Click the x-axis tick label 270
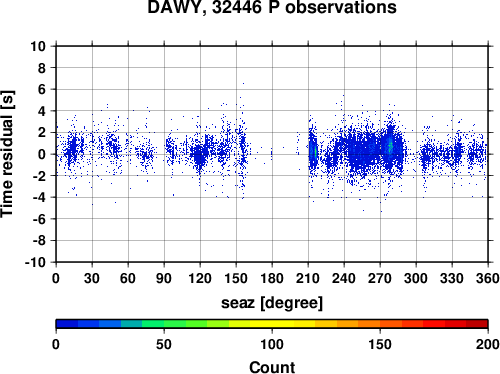The height and width of the screenshot is (374, 500). (380, 278)
